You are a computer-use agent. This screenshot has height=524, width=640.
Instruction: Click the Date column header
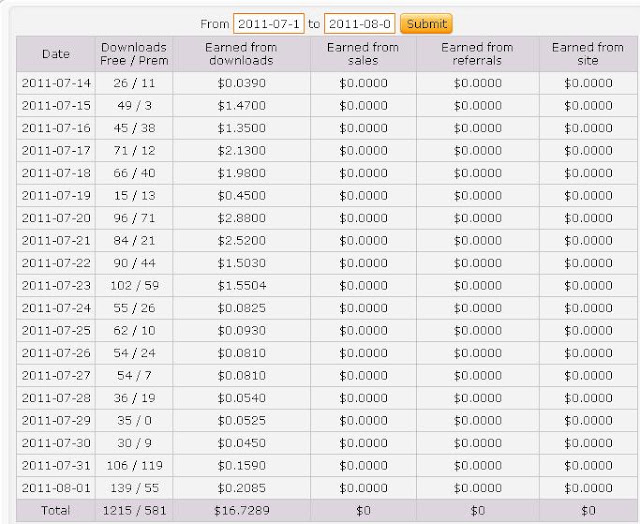(x=56, y=54)
